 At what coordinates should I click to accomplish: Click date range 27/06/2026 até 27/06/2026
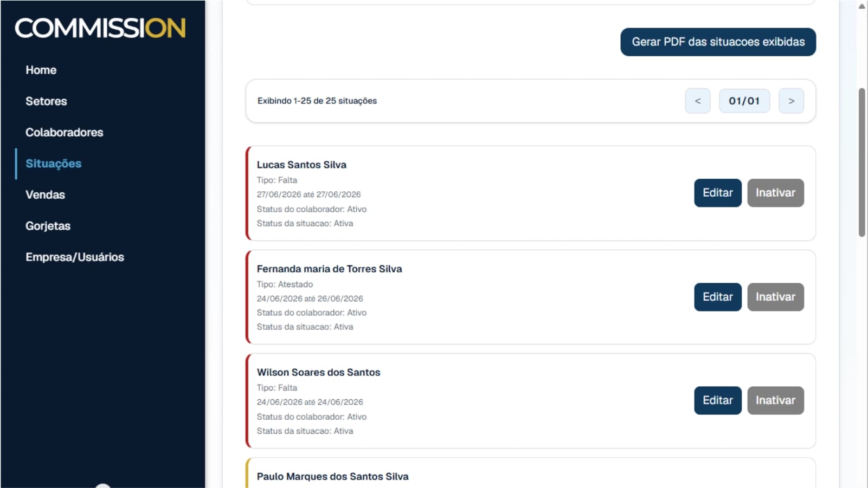click(308, 194)
